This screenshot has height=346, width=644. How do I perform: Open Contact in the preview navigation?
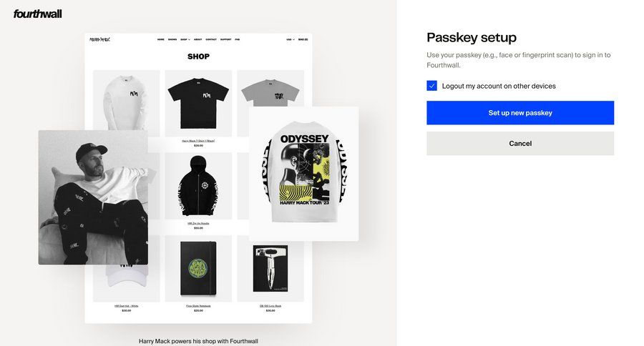(211, 39)
